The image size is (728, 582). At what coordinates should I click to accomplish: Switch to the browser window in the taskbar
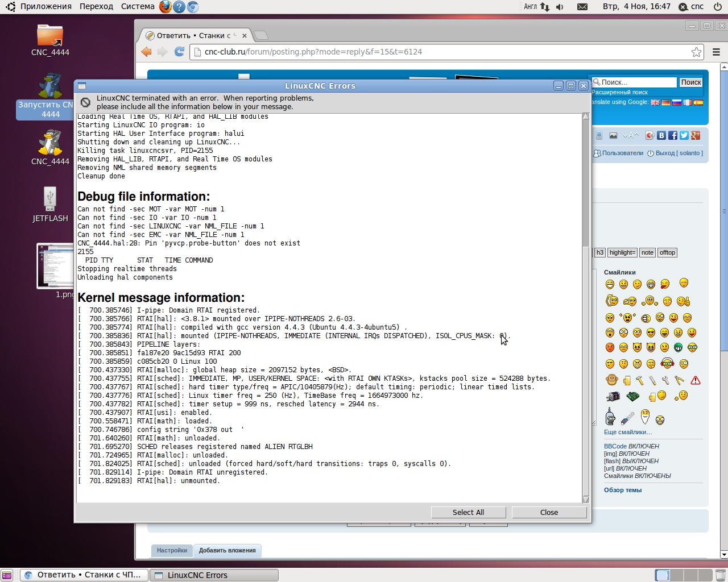(x=84, y=575)
